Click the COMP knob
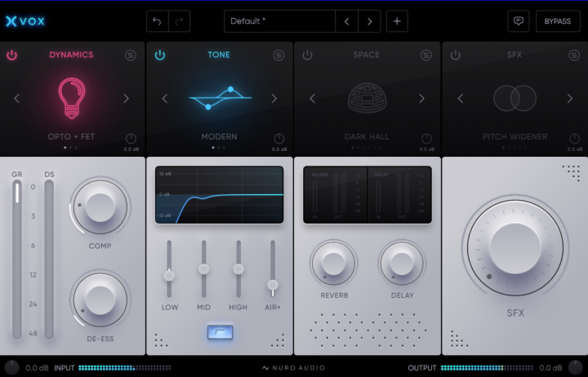 (100, 207)
